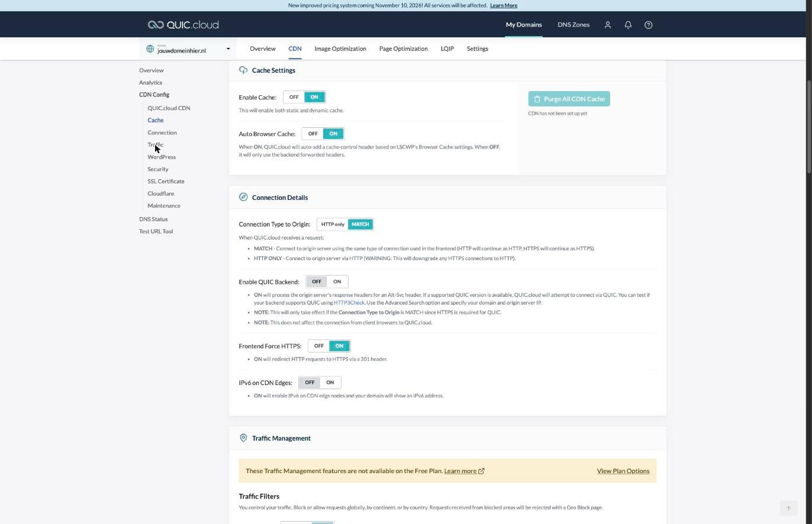Open the help question mark icon
The height and width of the screenshot is (524, 812).
(648, 25)
